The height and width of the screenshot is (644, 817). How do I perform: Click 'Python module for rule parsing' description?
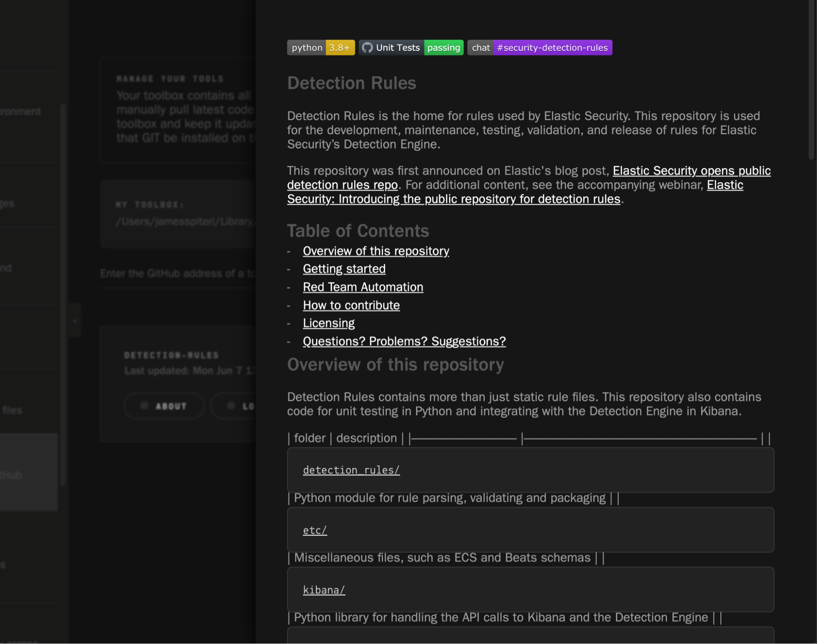coord(450,498)
